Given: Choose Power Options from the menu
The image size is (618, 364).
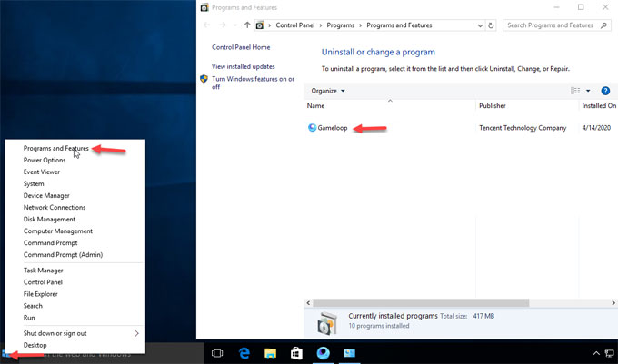Looking at the screenshot, I should (45, 160).
